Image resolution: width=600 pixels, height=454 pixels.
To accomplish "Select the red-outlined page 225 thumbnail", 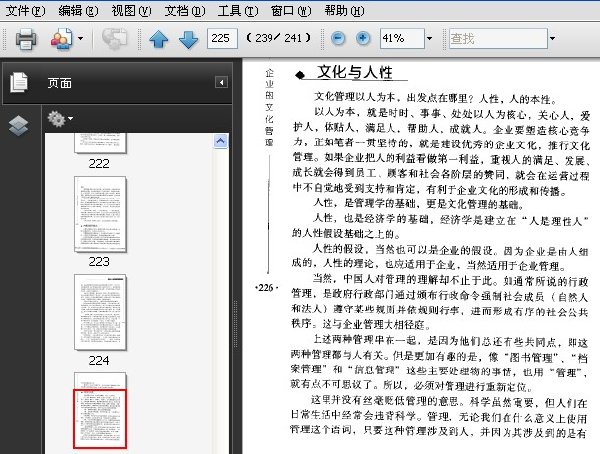I will (x=100, y=410).
